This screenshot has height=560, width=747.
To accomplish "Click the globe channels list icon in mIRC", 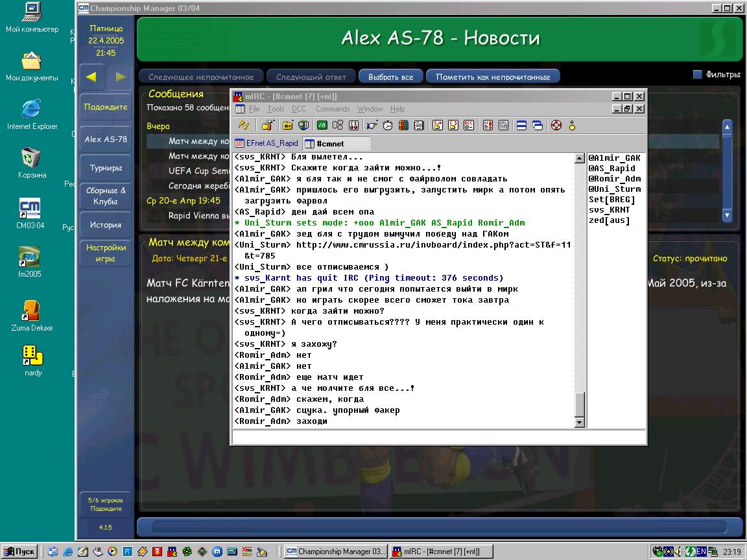I will (x=303, y=125).
